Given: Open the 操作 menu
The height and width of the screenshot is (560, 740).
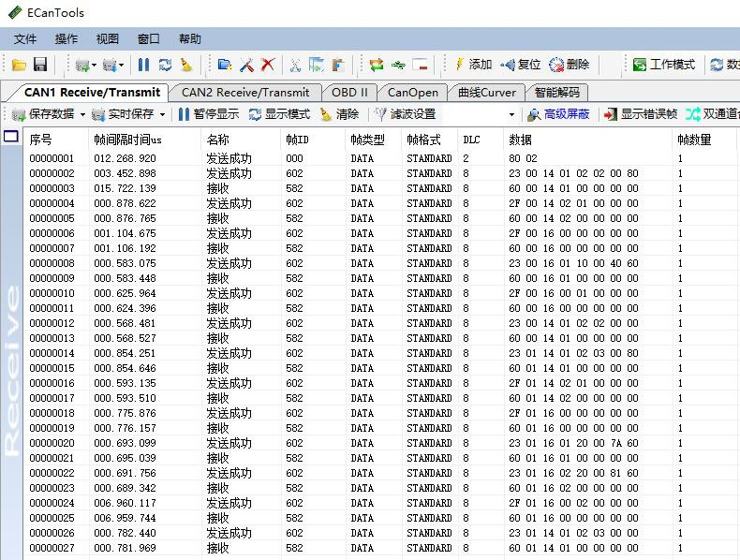Looking at the screenshot, I should (x=67, y=38).
